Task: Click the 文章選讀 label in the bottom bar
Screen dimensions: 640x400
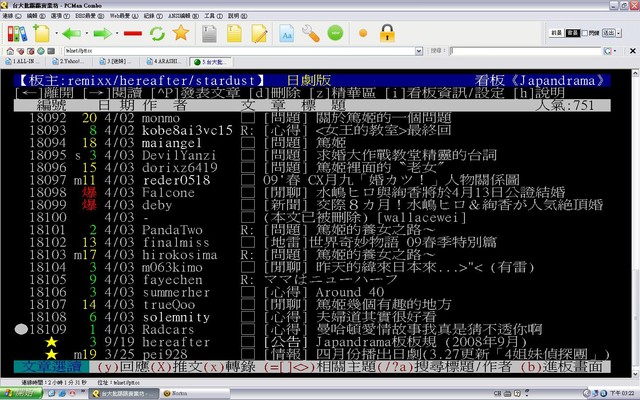Action: tap(51, 367)
